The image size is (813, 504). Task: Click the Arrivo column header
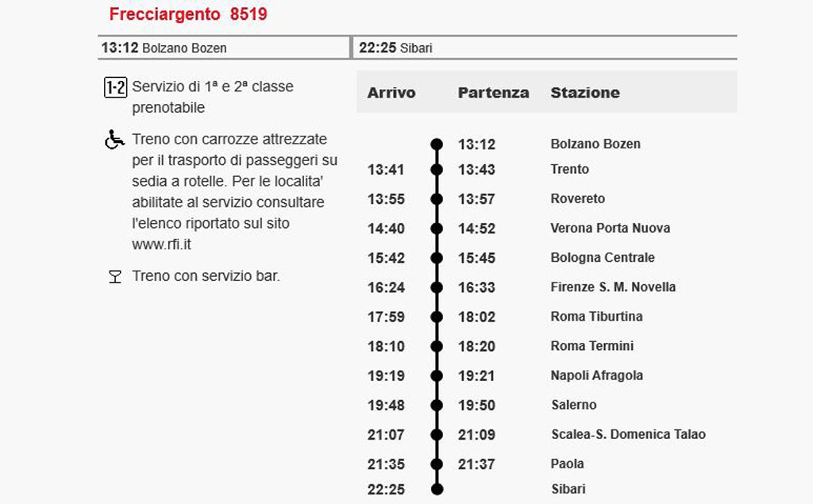(391, 93)
